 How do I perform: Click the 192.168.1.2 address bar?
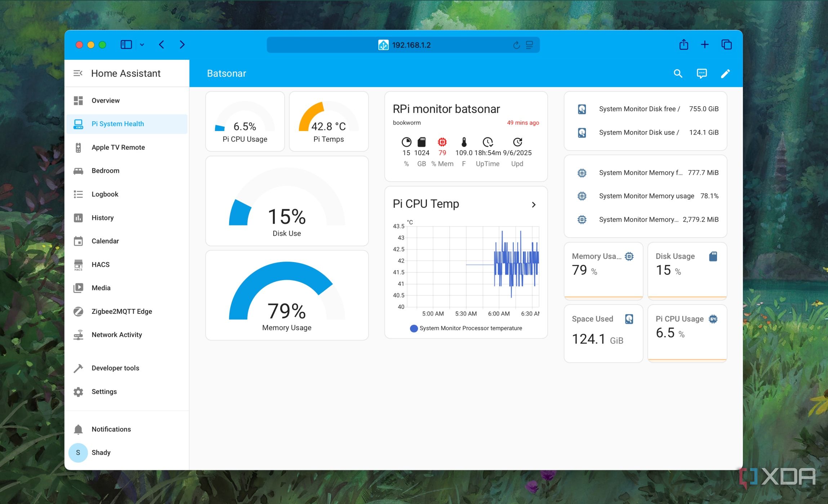pyautogui.click(x=403, y=45)
